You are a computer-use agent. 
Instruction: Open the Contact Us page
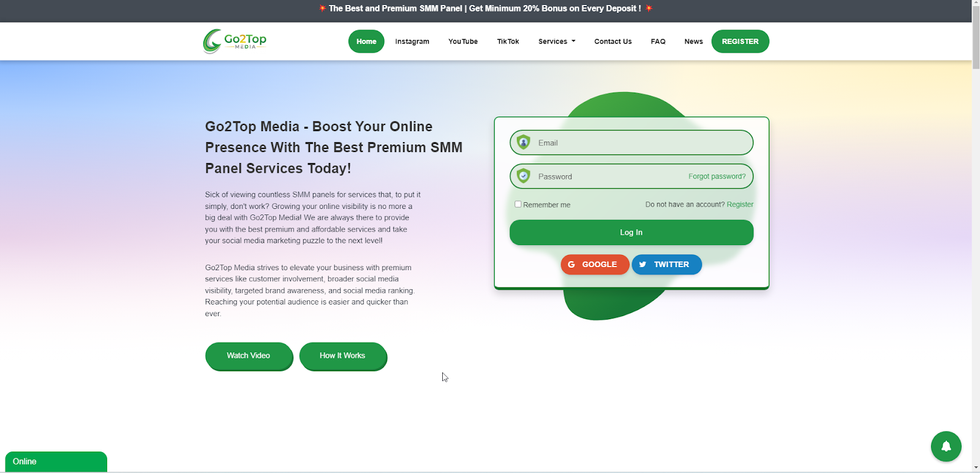coord(613,42)
